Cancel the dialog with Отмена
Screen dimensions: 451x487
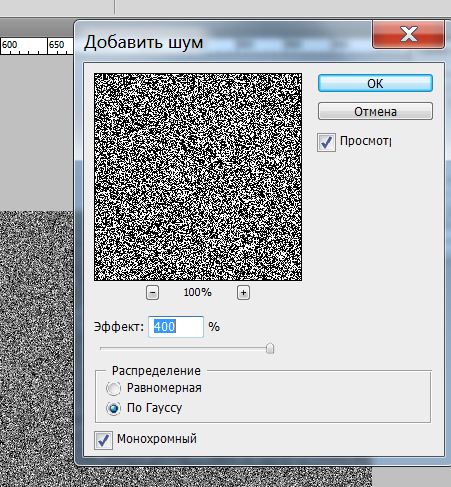[x=375, y=111]
